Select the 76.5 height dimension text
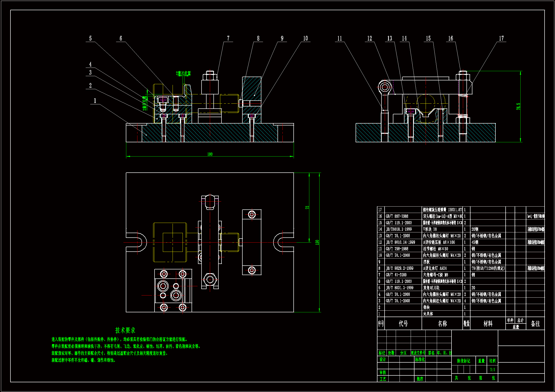This screenshot has height=392, width=555. pyautogui.click(x=518, y=106)
